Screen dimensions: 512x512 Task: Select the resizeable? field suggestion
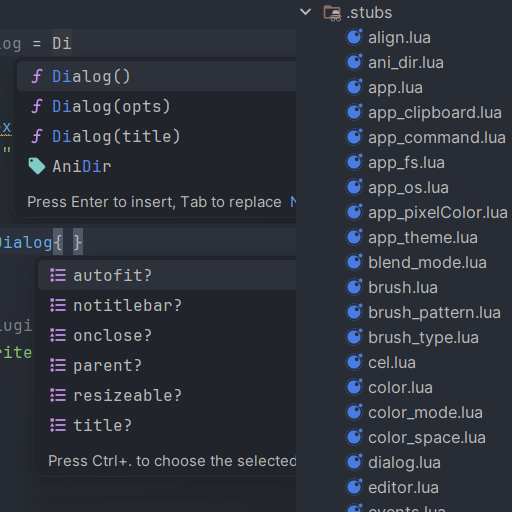[167, 395]
